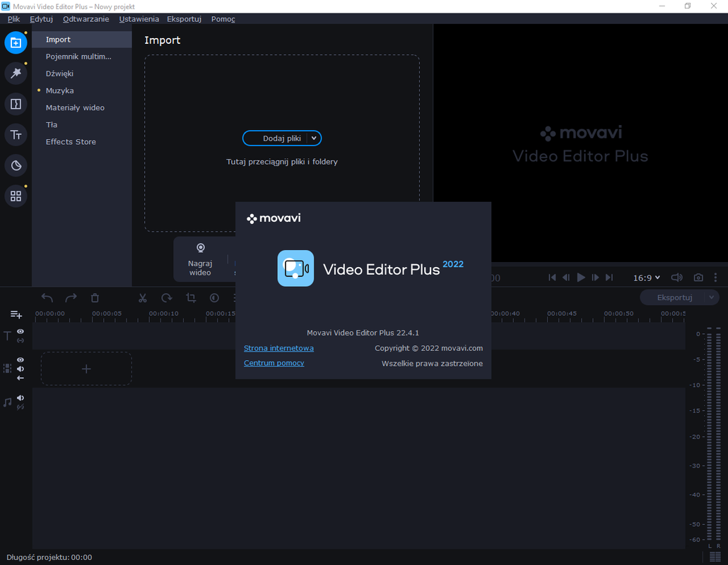Open Strona internetowa link
This screenshot has height=565, width=728.
pos(278,348)
